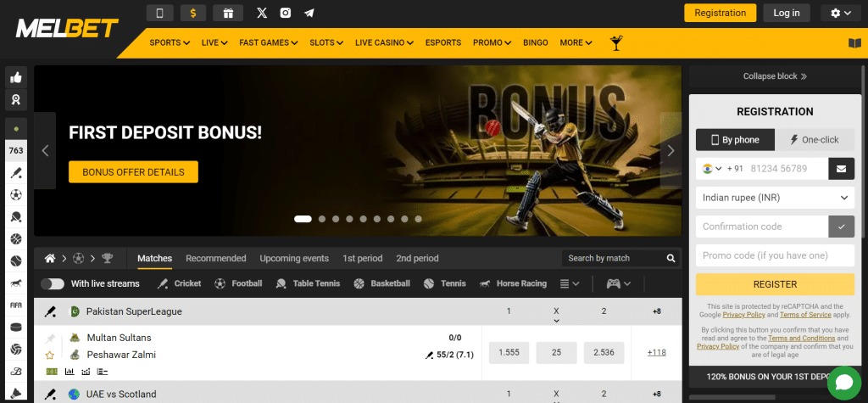
Task: Click the trophy breadcrumb icon
Action: point(108,258)
